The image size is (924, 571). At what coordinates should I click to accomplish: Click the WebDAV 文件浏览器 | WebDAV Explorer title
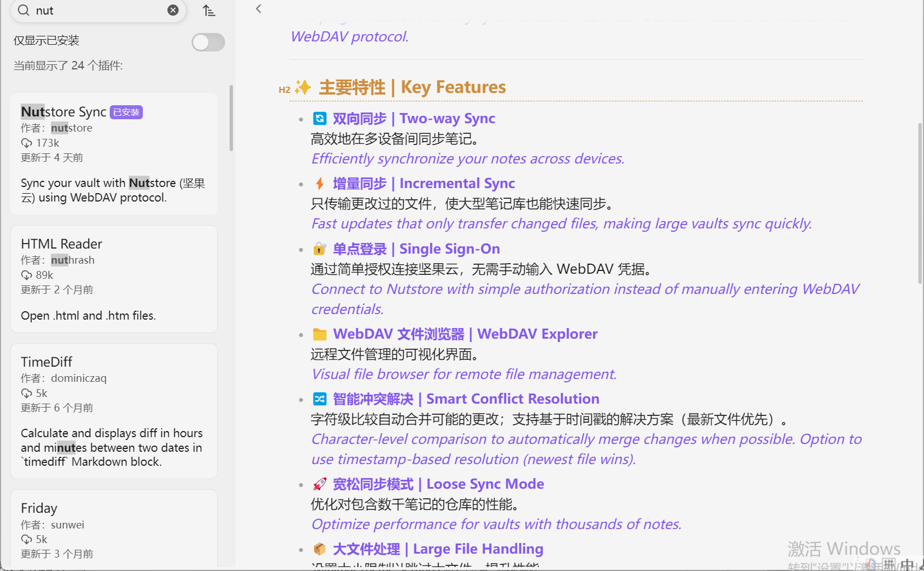(x=465, y=334)
